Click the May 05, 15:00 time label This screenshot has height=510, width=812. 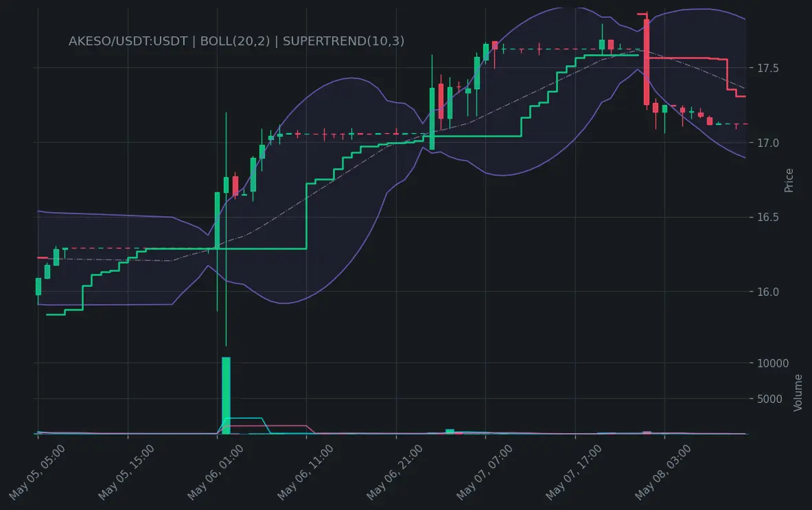126,472
